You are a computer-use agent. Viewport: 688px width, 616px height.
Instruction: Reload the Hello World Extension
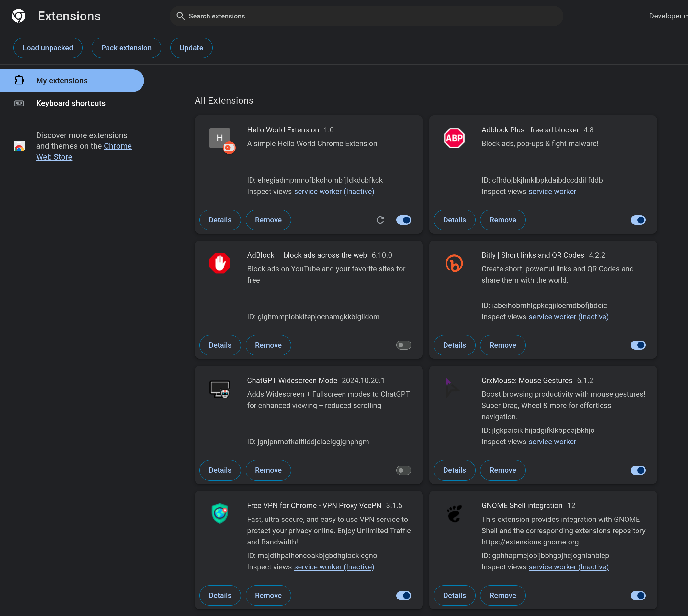(x=380, y=220)
